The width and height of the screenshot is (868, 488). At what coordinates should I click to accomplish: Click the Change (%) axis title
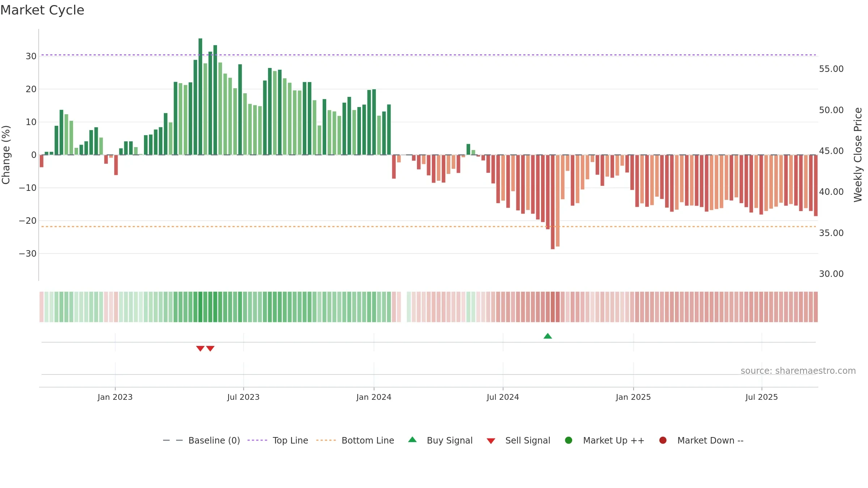click(x=6, y=155)
